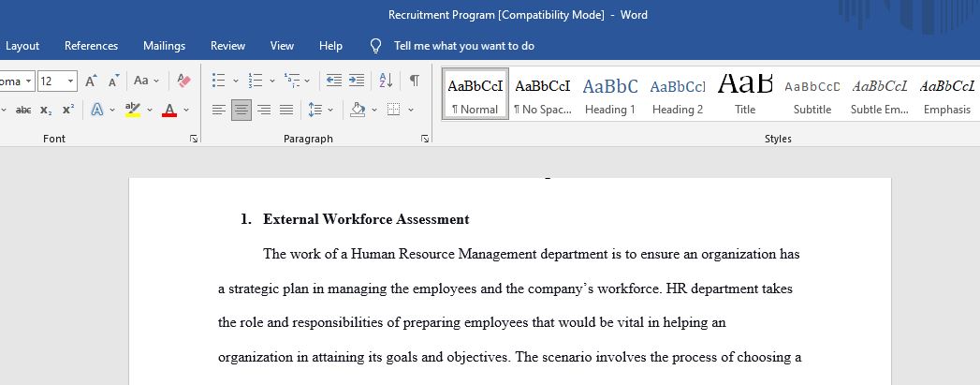Show paragraph marks and formatting symbols

pos(415,81)
